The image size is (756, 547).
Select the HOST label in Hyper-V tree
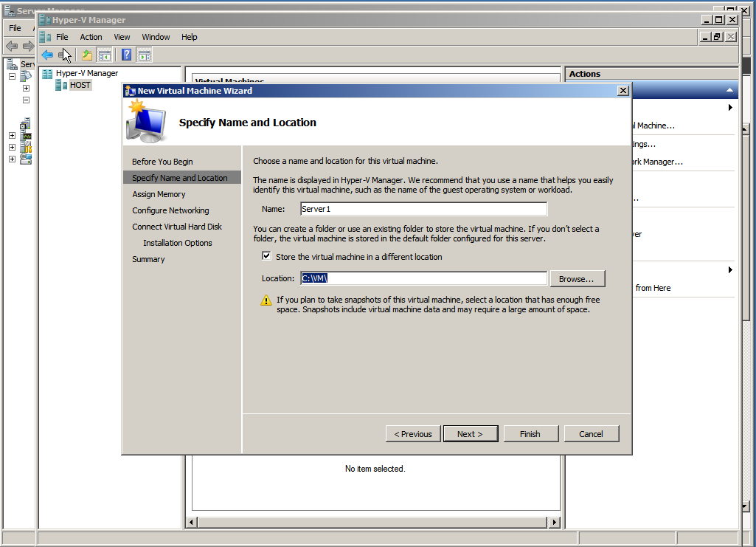point(80,85)
